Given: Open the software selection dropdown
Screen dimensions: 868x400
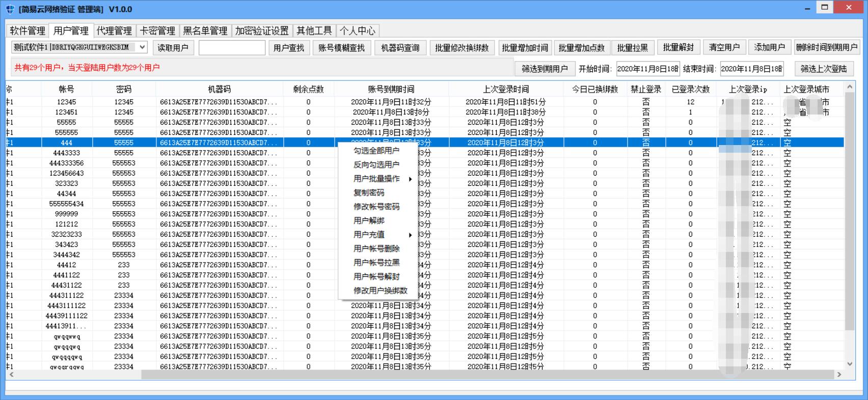Looking at the screenshot, I should coord(142,47).
